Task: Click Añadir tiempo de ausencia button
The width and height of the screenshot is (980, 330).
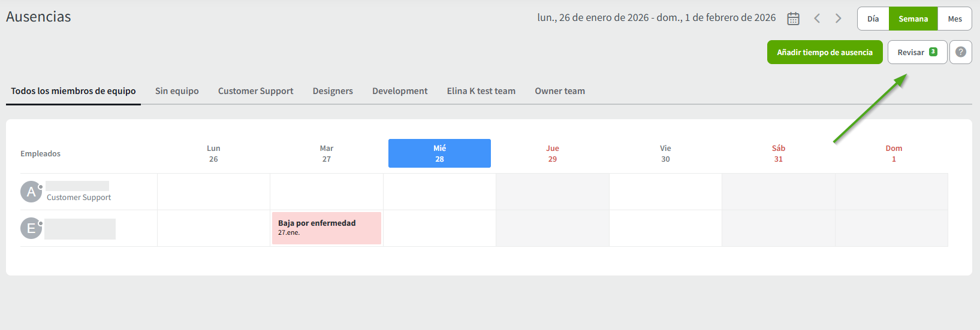Action: click(x=825, y=52)
